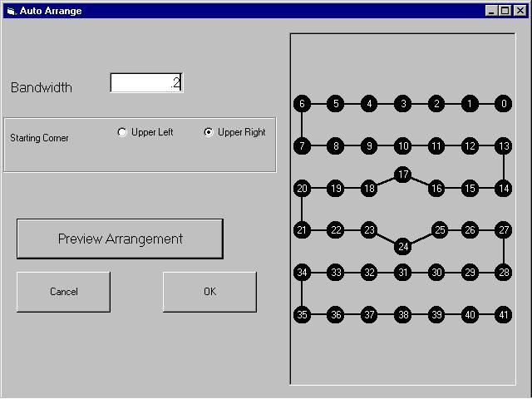Click node 30 in the preview
The width and height of the screenshot is (532, 399).
(x=436, y=272)
